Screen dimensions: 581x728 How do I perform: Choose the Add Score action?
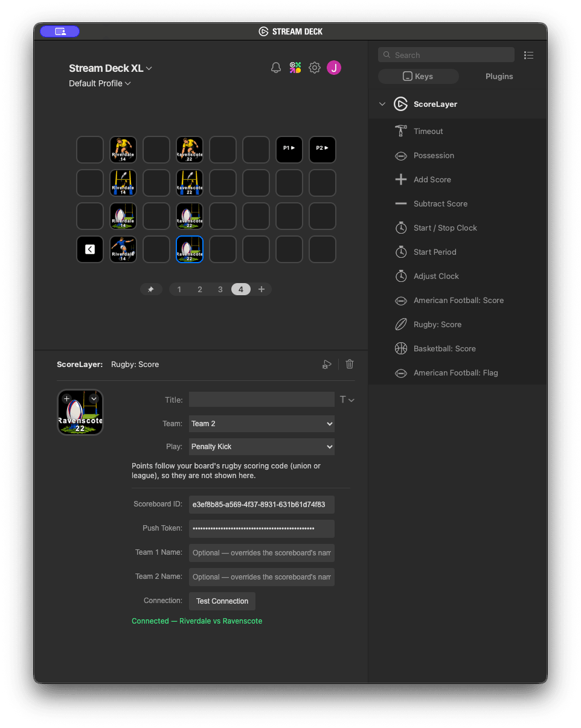point(457,179)
